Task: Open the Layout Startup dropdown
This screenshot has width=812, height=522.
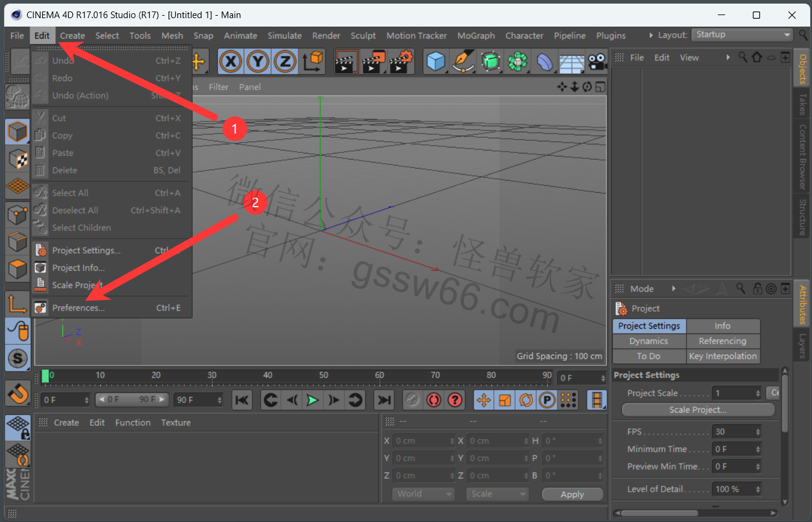Action: (x=742, y=35)
